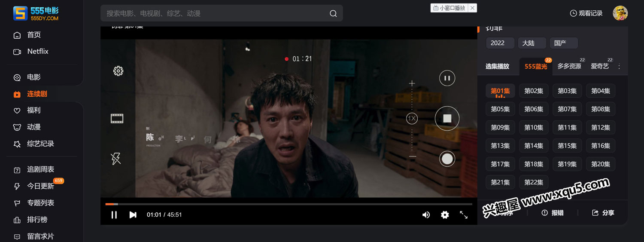This screenshot has width=644, height=242.
Task: Select episode 第22集
Action: pyautogui.click(x=534, y=182)
